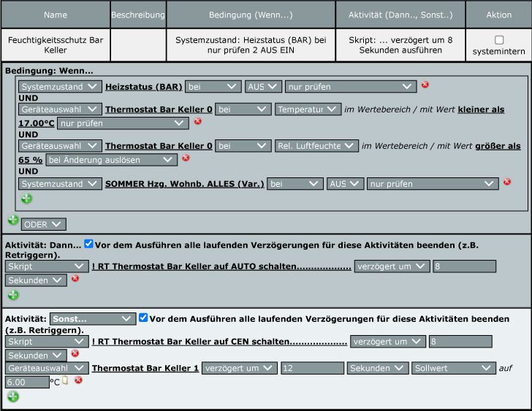This screenshot has width=532, height=411.
Task: Delete the AUTO schalten script activity
Action: point(75,278)
